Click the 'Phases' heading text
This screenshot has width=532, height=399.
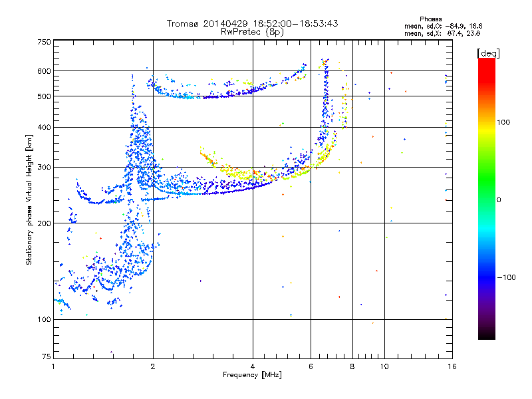[x=430, y=19]
